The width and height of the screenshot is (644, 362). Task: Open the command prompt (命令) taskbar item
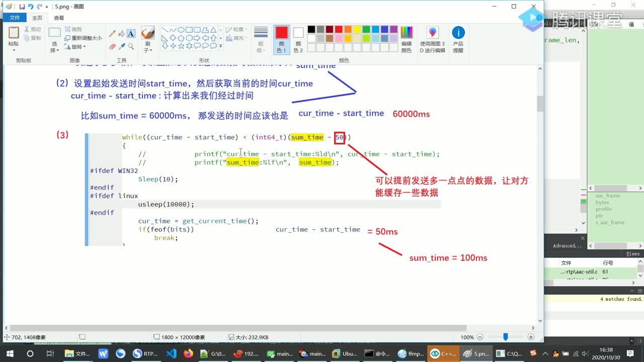[x=377, y=353]
